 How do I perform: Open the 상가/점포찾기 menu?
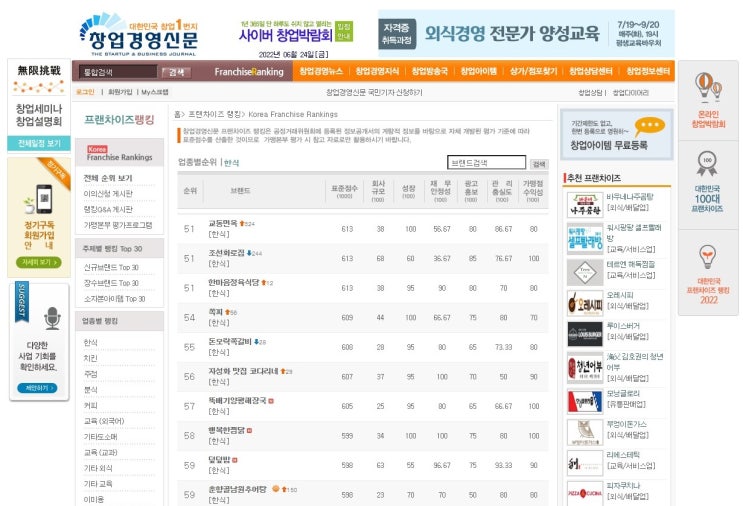click(533, 71)
